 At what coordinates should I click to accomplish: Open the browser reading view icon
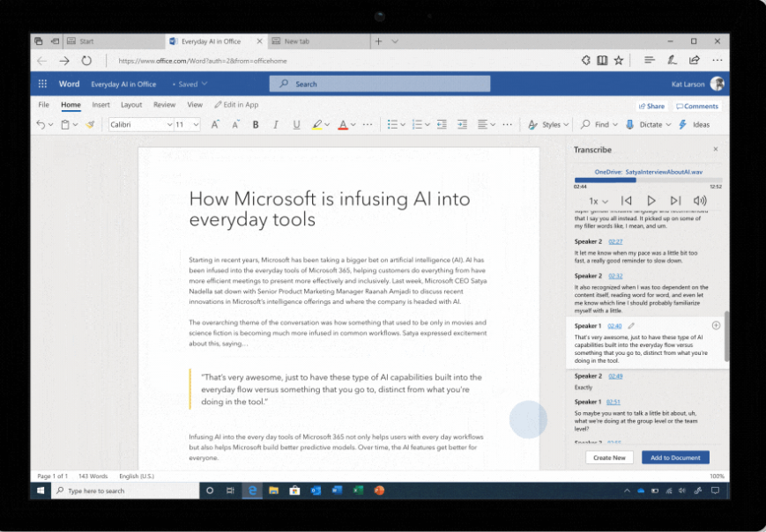tap(602, 60)
